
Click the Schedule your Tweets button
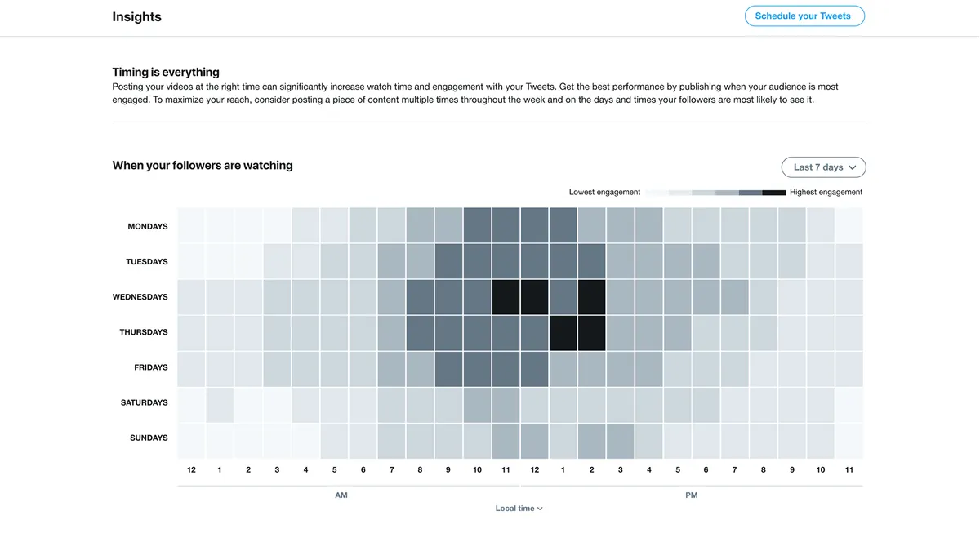[x=804, y=16]
